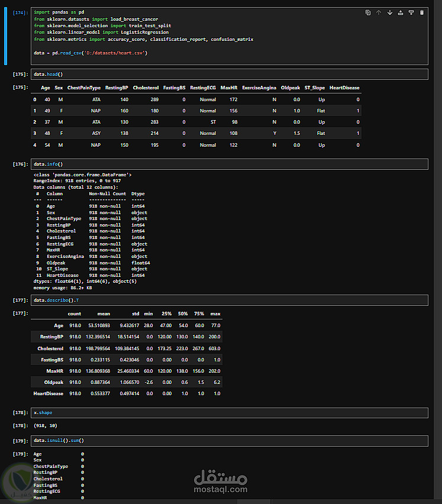Click the Oldpeak min value -2.6

[149, 382]
